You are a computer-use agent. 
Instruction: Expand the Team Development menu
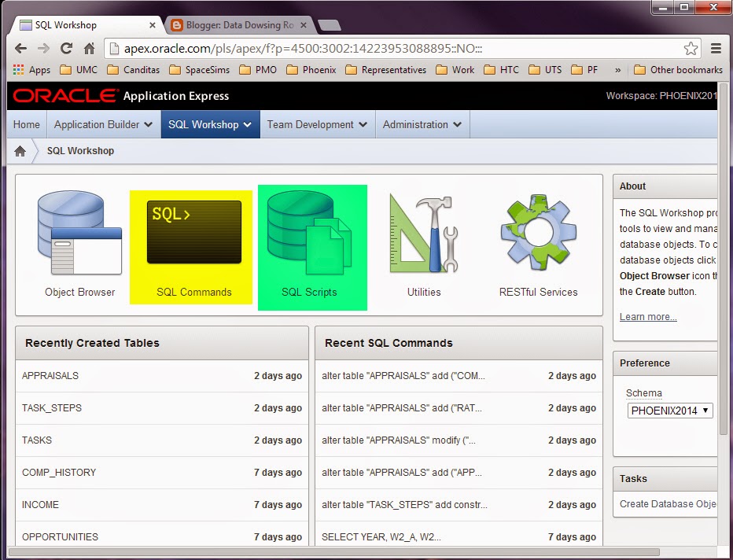click(317, 124)
